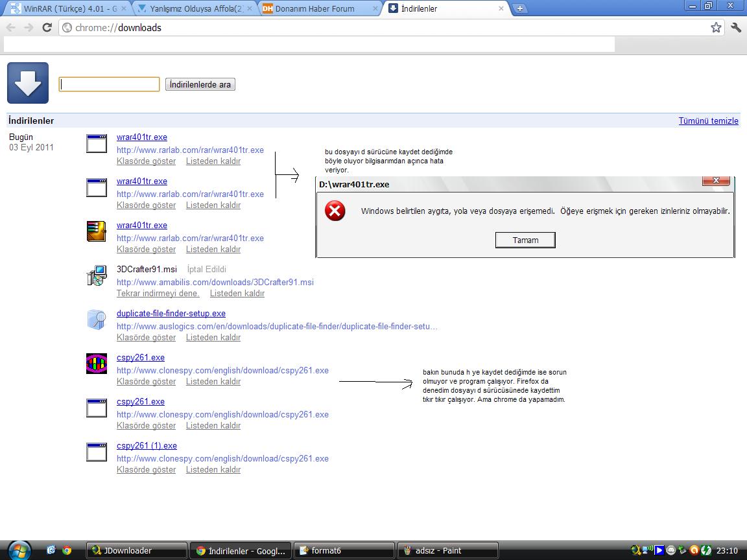Open the format6 taskbar window
747x560 pixels.
point(344,550)
